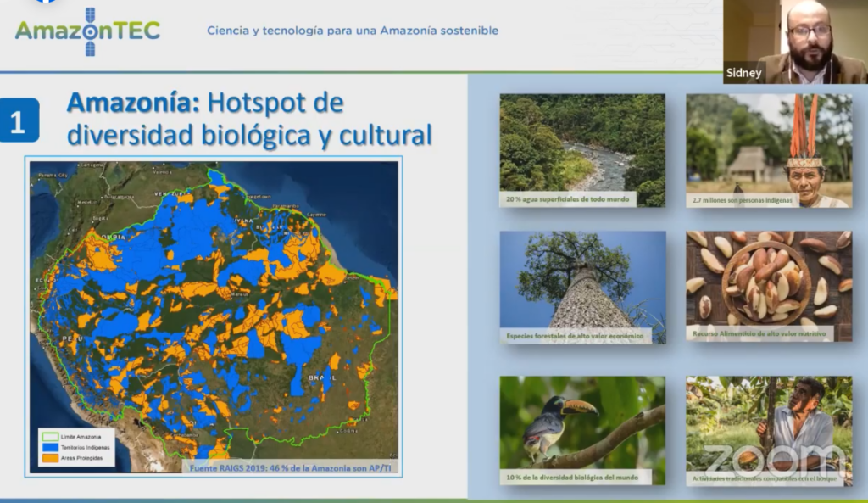Toggle the Límite Amazonia legend entry
Viewport: 868px width, 503px height.
81,435
